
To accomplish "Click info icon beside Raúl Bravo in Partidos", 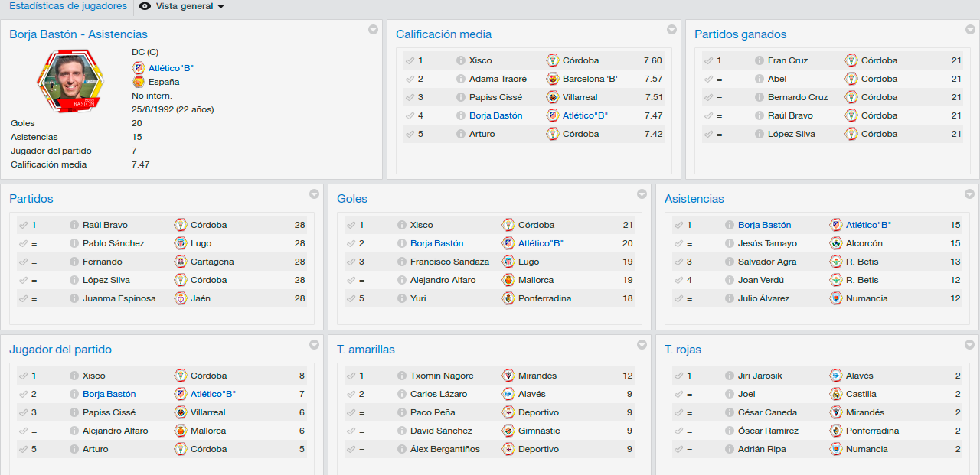I will [74, 225].
